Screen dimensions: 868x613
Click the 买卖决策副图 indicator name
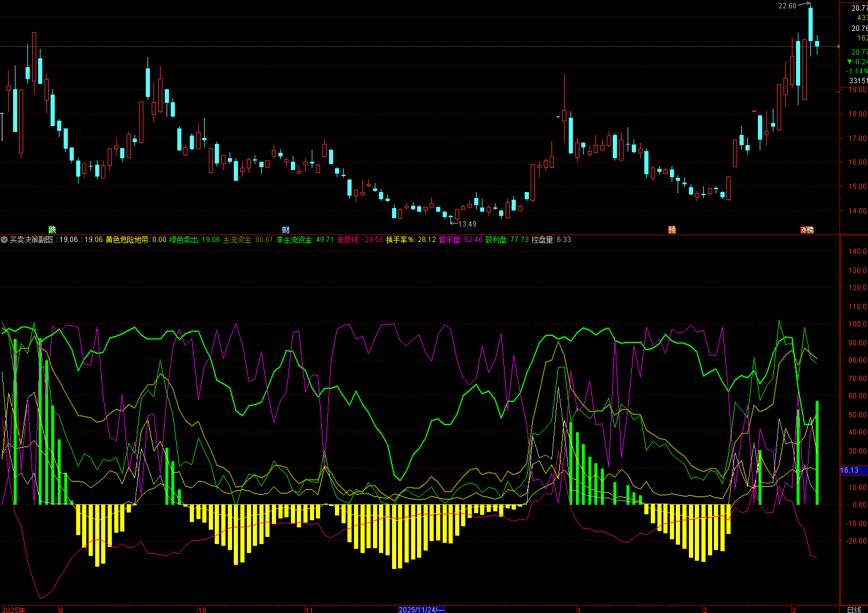coord(31,240)
